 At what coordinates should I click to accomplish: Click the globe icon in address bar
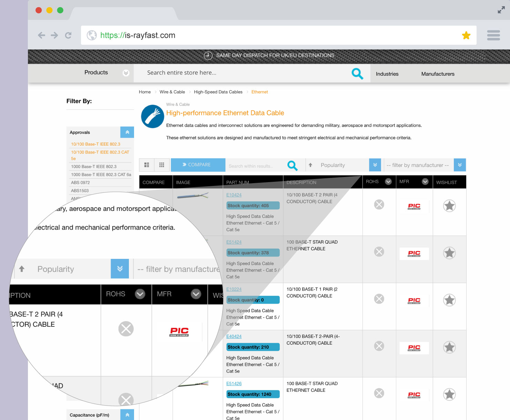(x=92, y=35)
